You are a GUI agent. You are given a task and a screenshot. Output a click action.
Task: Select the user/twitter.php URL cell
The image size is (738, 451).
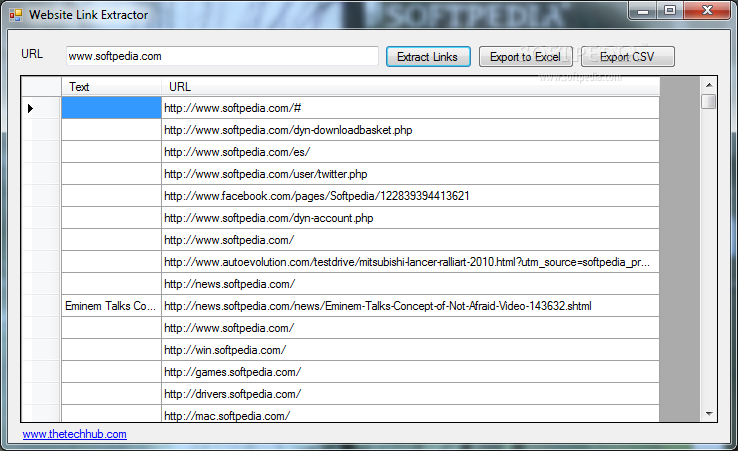(410, 174)
